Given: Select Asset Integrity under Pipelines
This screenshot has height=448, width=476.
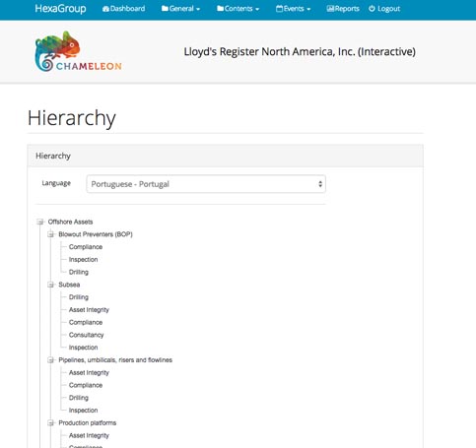Looking at the screenshot, I should [89, 373].
